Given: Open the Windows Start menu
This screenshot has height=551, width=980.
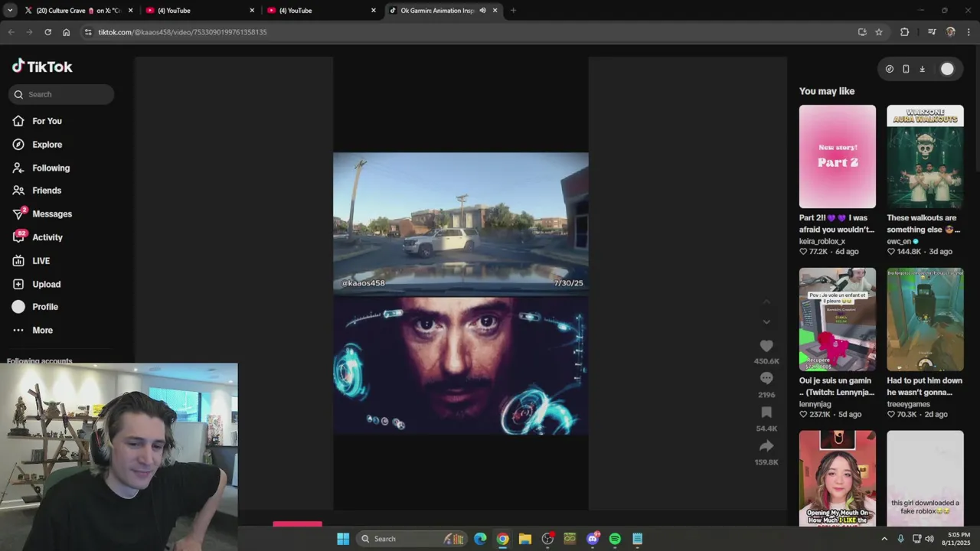Looking at the screenshot, I should pos(343,539).
